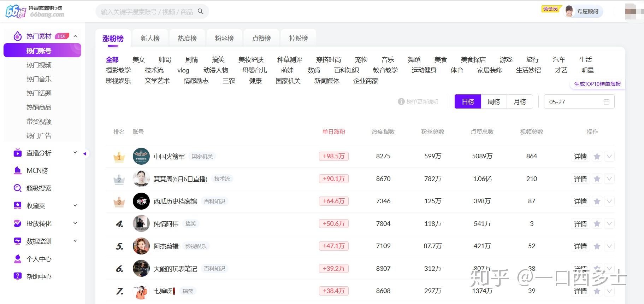Add 七婶呀 to favorites via star

[x=597, y=291]
